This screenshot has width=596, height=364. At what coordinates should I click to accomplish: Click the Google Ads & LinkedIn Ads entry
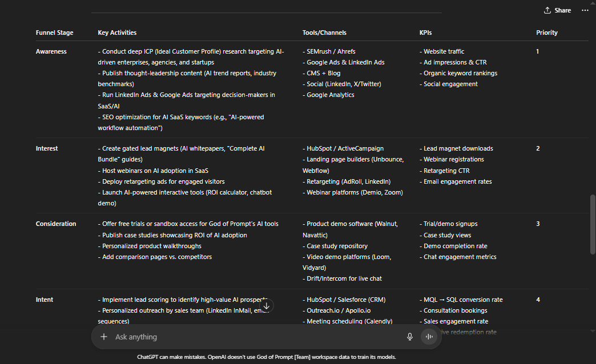coord(343,62)
